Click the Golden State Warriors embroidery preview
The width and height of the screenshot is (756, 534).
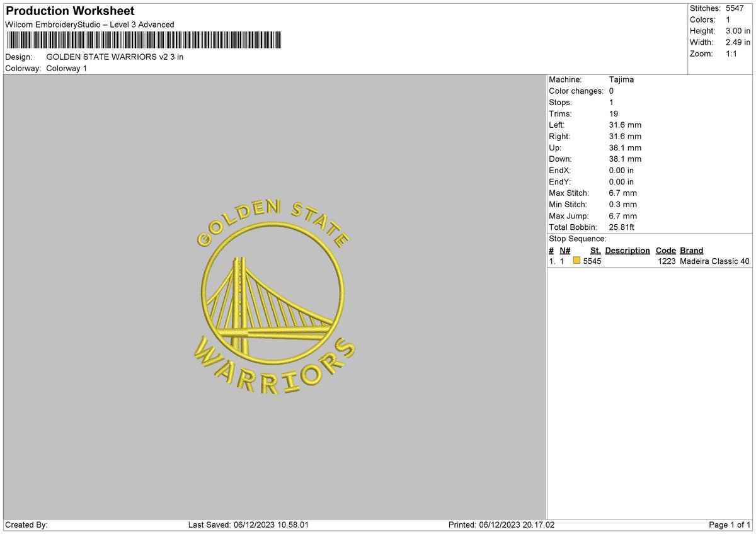(273, 296)
